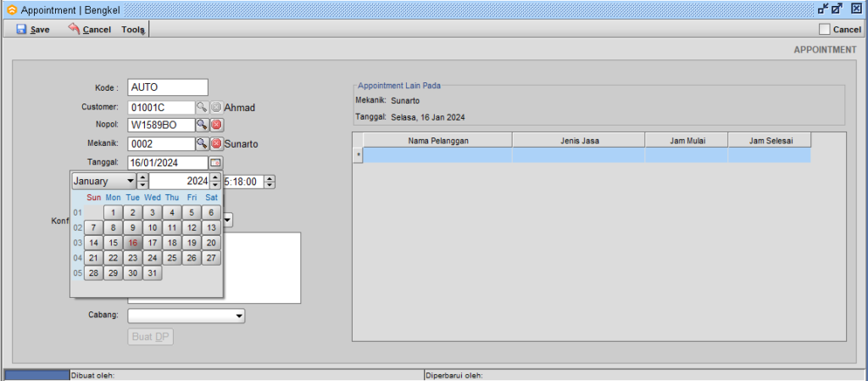Click the Nopol search magnifier icon
This screenshot has width=868, height=381.
coord(202,125)
